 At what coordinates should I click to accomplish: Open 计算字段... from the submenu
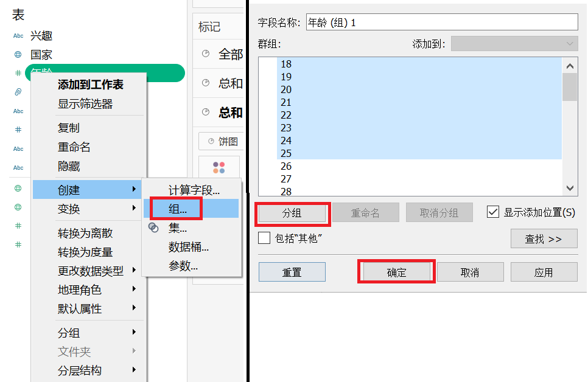194,190
